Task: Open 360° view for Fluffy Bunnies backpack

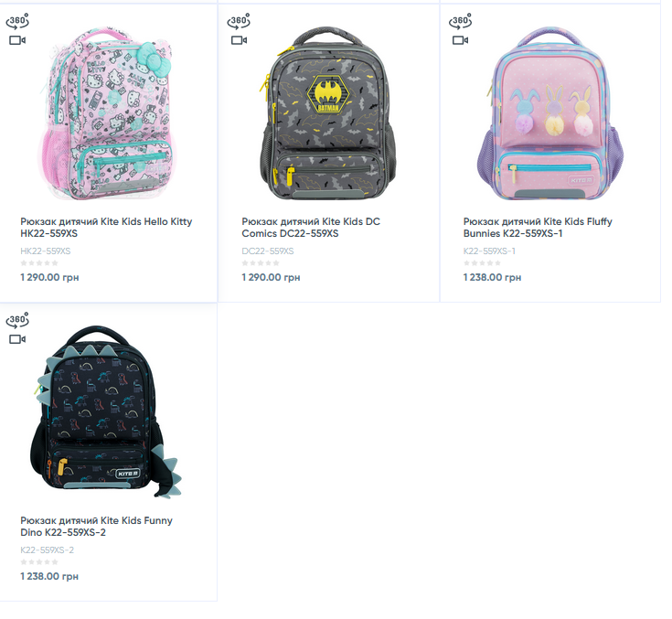Action: [x=460, y=21]
